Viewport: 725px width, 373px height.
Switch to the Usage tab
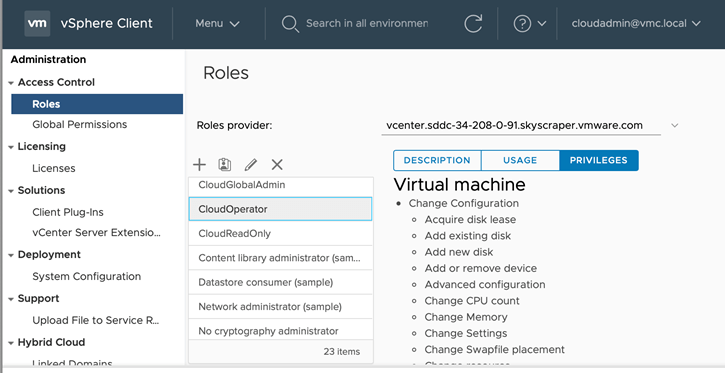pos(520,160)
